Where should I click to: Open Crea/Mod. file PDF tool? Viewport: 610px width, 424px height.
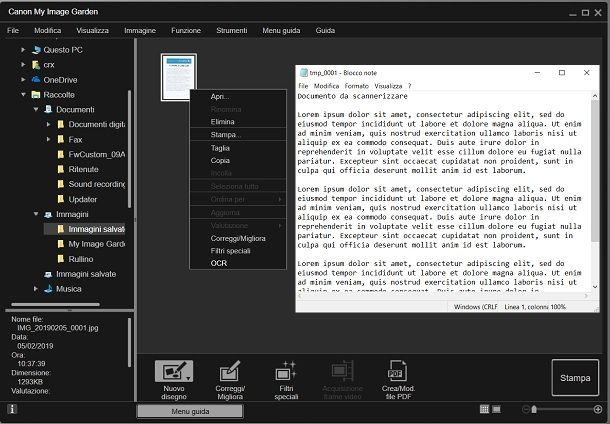(398, 380)
